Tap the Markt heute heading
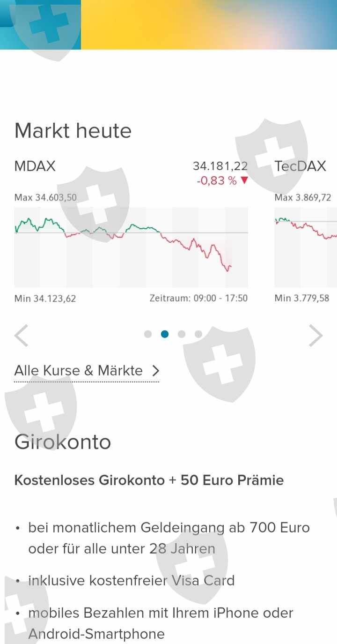This screenshot has height=644, width=337. click(73, 130)
